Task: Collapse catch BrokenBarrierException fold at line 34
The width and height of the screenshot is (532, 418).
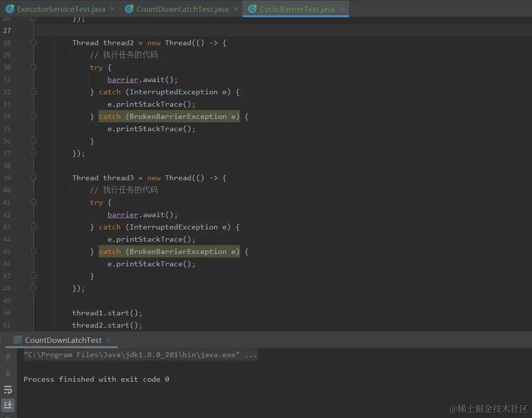Action: [33, 116]
